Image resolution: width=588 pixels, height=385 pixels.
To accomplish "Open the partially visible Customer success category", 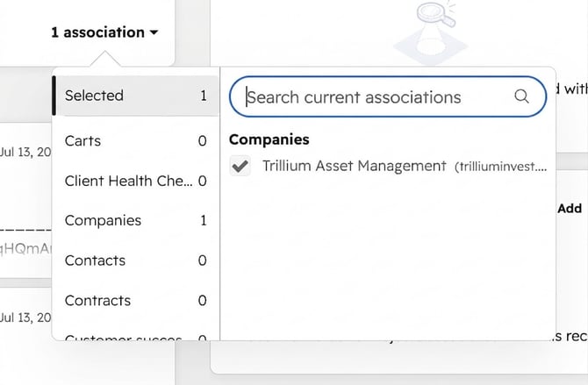I will [x=135, y=337].
